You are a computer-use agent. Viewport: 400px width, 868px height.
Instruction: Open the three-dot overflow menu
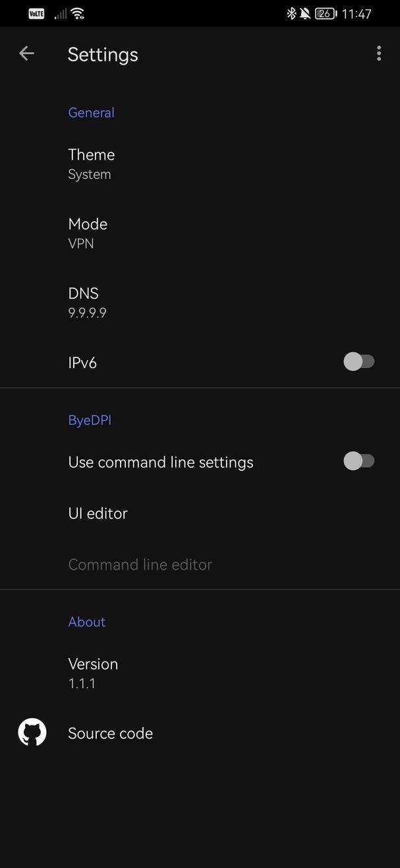[379, 53]
